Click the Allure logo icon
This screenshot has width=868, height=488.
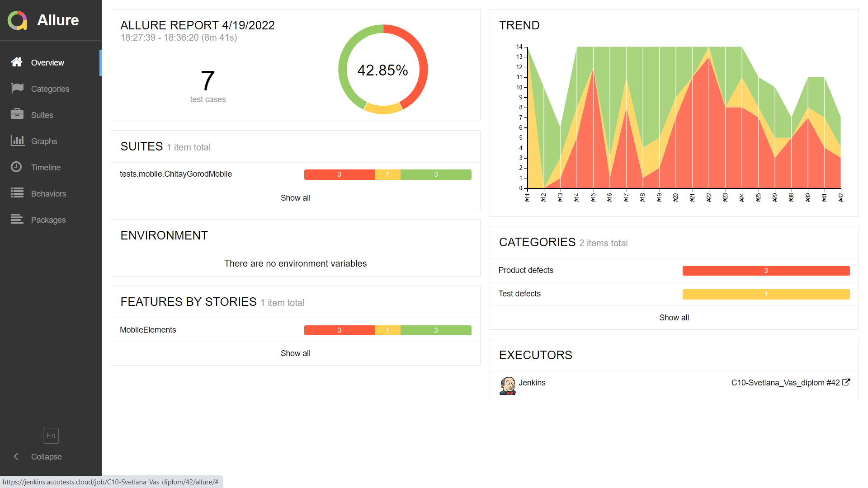pyautogui.click(x=18, y=20)
